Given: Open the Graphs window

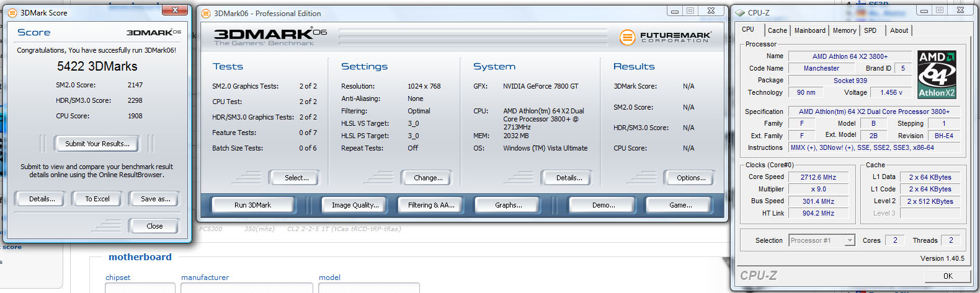Looking at the screenshot, I should tap(508, 205).
